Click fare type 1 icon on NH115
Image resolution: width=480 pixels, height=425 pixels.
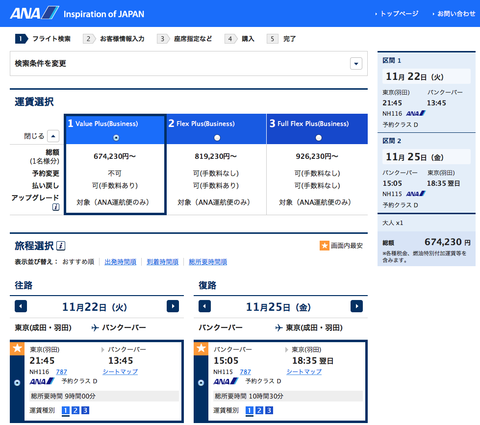click(249, 410)
